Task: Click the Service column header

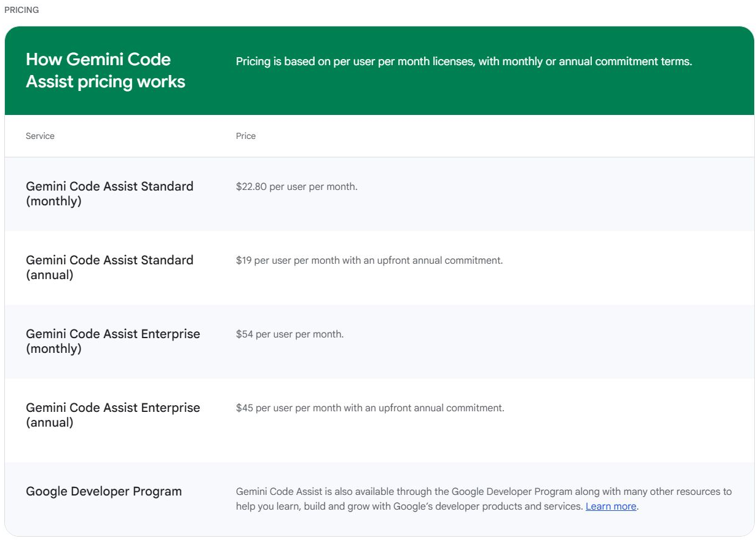Action: click(40, 136)
